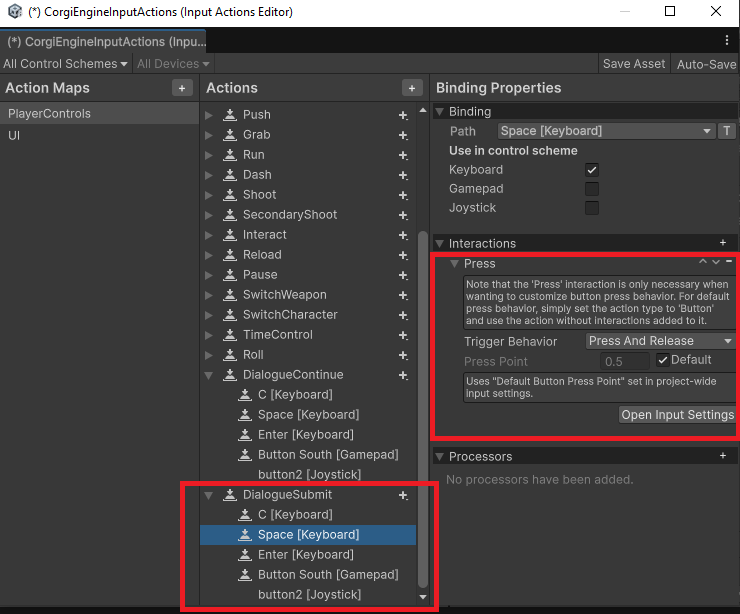Screen dimensions: 740x614
Task: Enable Joystick control scheme checkbox
Action: tap(592, 208)
